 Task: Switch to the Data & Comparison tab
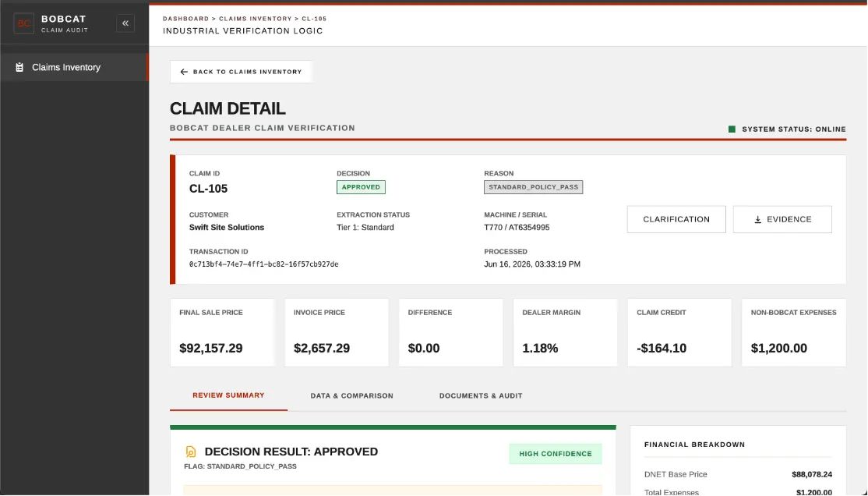coord(351,395)
